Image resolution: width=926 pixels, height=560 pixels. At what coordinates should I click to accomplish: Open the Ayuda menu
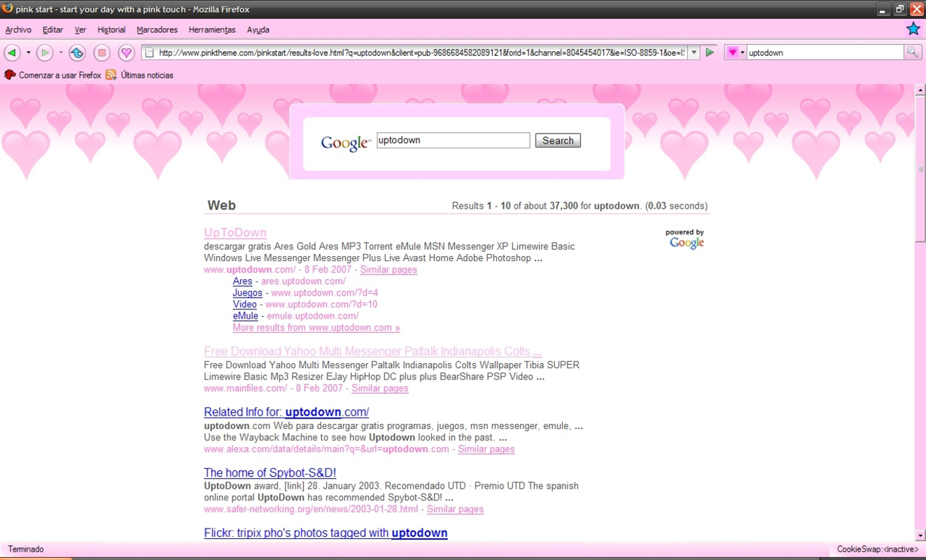coord(258,29)
